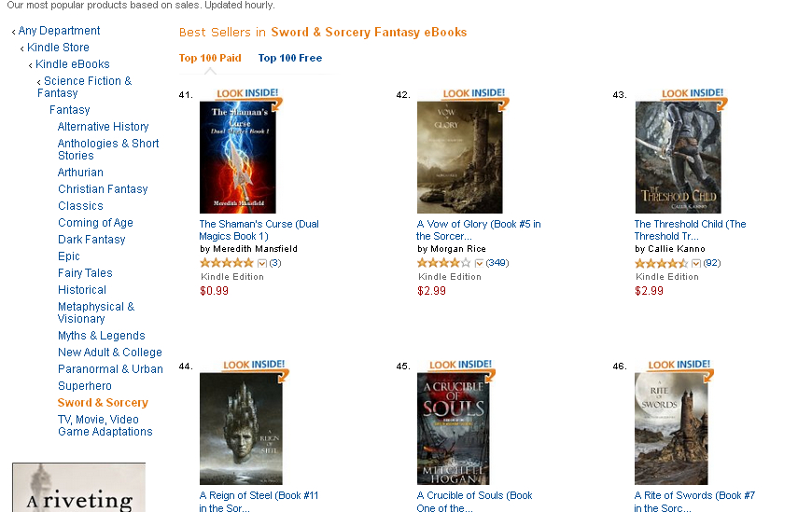812x512 pixels.
Task: Click star rating of The Shaman's Curse
Action: pyautogui.click(x=227, y=263)
